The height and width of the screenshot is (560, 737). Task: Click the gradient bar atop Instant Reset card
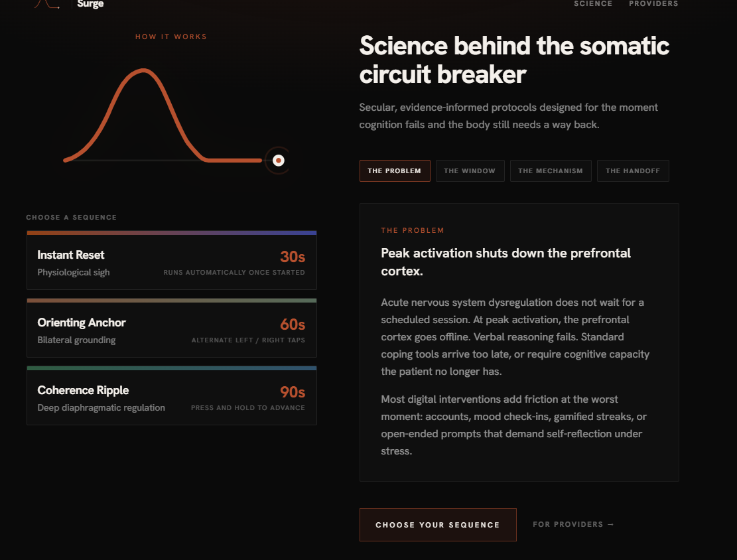click(172, 233)
